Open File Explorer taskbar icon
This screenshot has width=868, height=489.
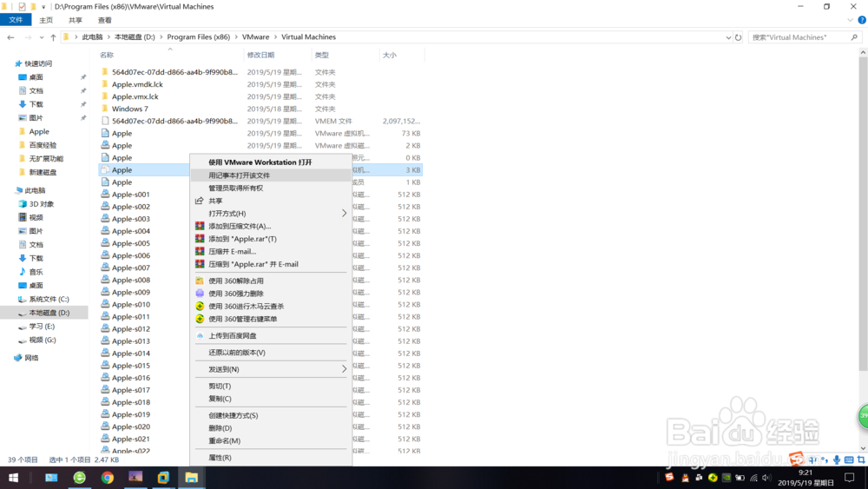(192, 478)
